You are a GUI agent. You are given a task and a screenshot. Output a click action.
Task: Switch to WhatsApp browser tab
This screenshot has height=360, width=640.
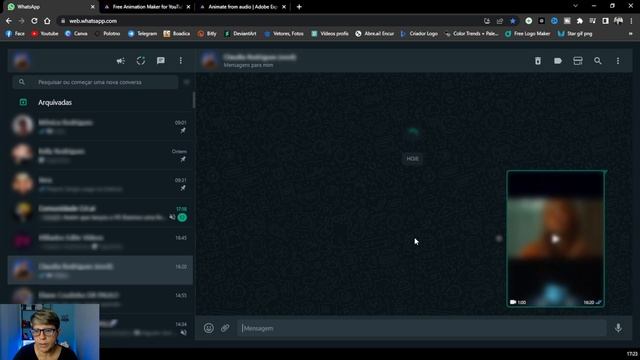pos(51,7)
